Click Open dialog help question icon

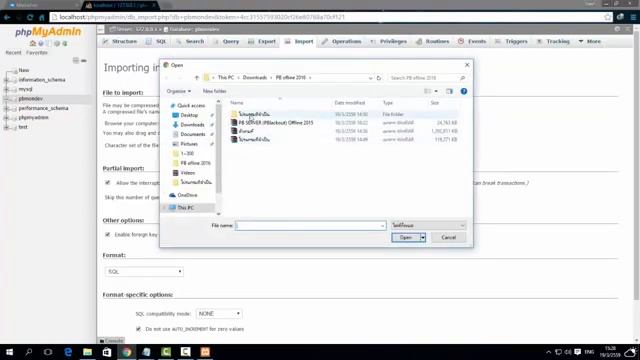[464, 91]
